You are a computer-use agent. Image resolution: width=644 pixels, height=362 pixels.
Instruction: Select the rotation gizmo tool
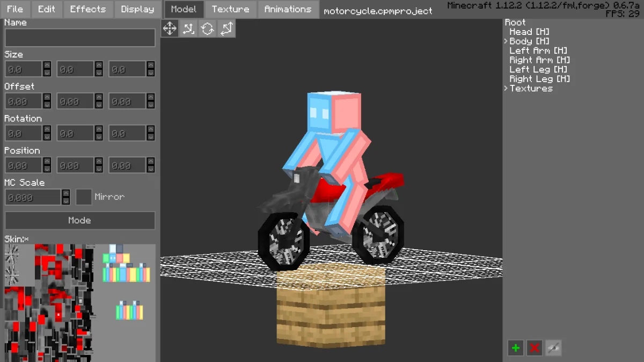(x=207, y=28)
